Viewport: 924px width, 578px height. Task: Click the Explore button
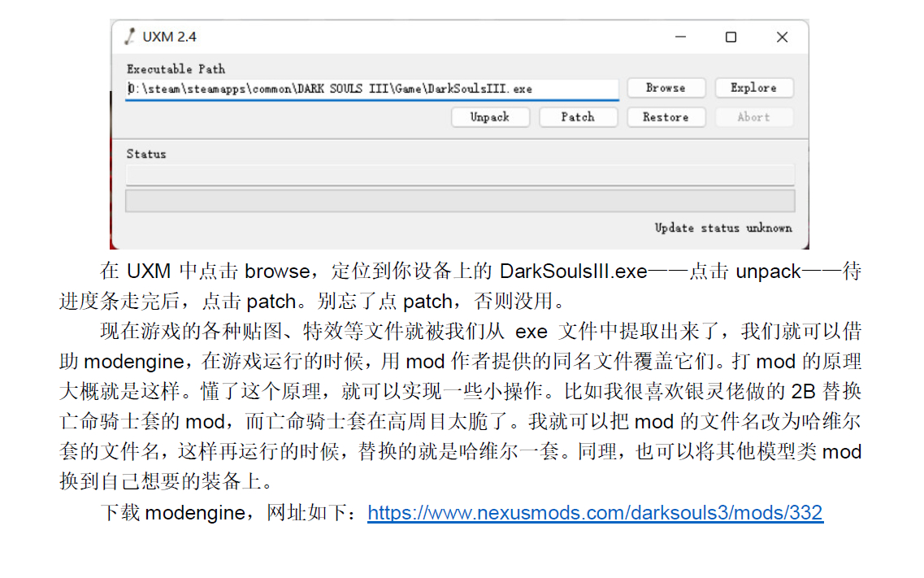pos(753,88)
